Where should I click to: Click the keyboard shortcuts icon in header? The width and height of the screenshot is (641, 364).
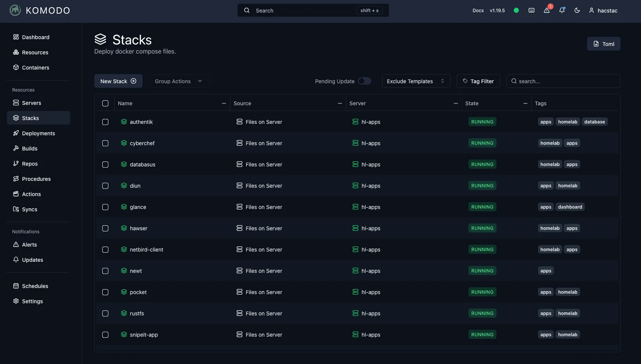(532, 10)
